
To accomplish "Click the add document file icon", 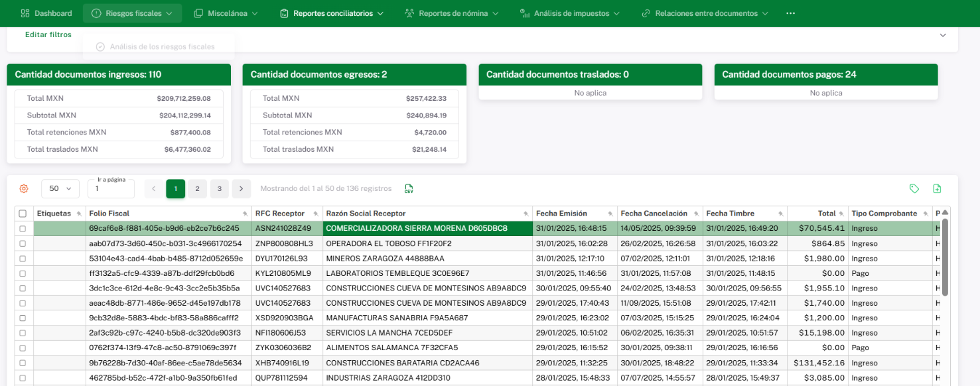I will click(x=937, y=189).
